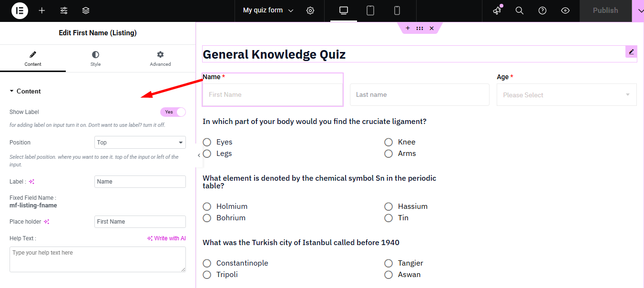The width and height of the screenshot is (644, 288).
Task: Toggle the Show Label switch
Action: click(x=173, y=112)
